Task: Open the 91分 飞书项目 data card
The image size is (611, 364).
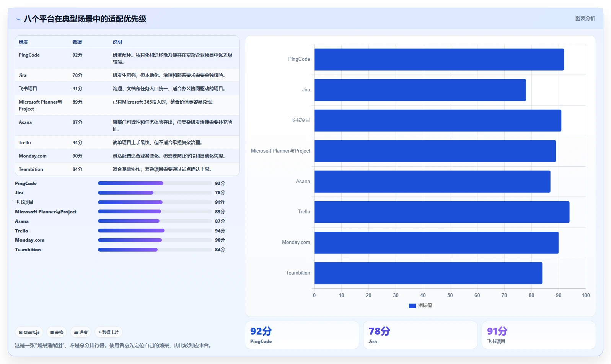Action: coord(539,335)
